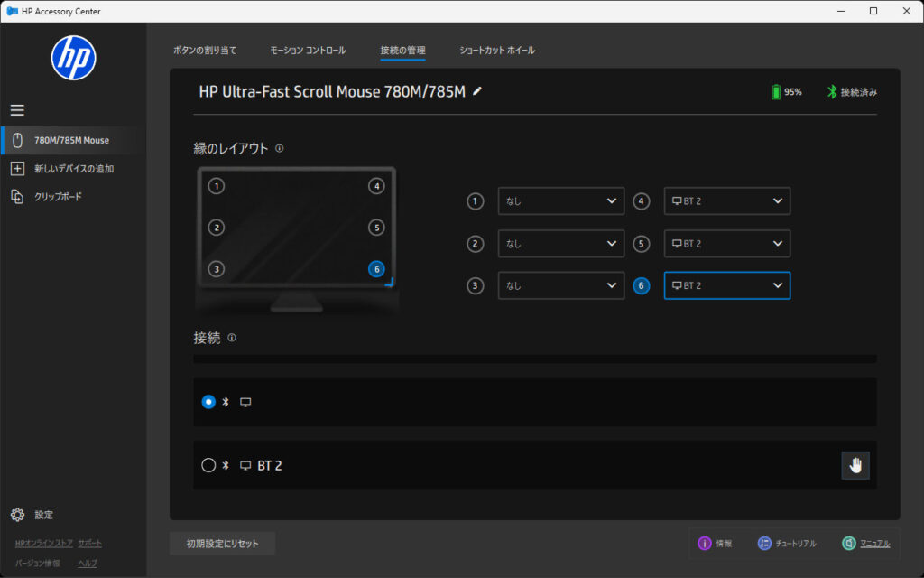Select highlighted position 6 on the monitor diagram
Viewport: 924px width, 578px height.
point(376,269)
